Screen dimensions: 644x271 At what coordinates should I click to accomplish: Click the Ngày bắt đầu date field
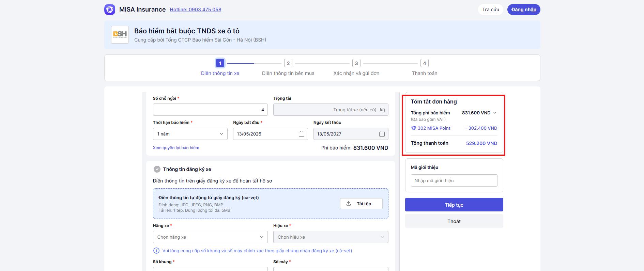[271, 134]
